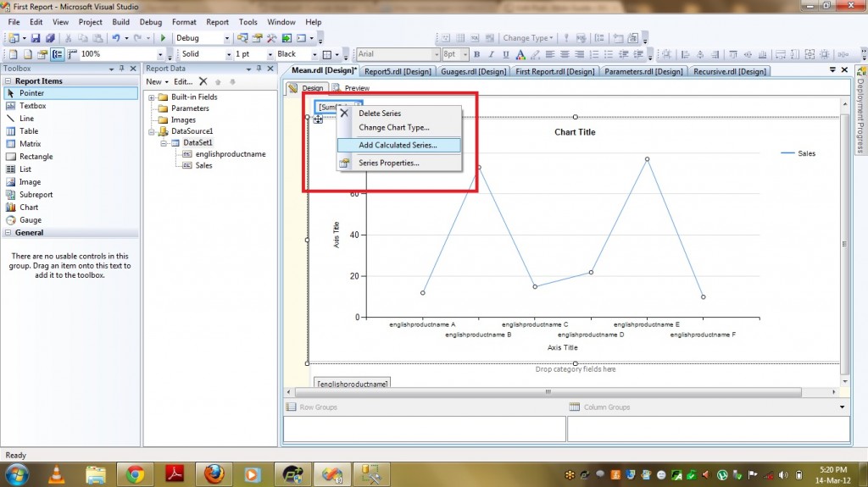This screenshot has width=868, height=487.
Task: Delete the selected item in Report Data
Action: click(203, 82)
